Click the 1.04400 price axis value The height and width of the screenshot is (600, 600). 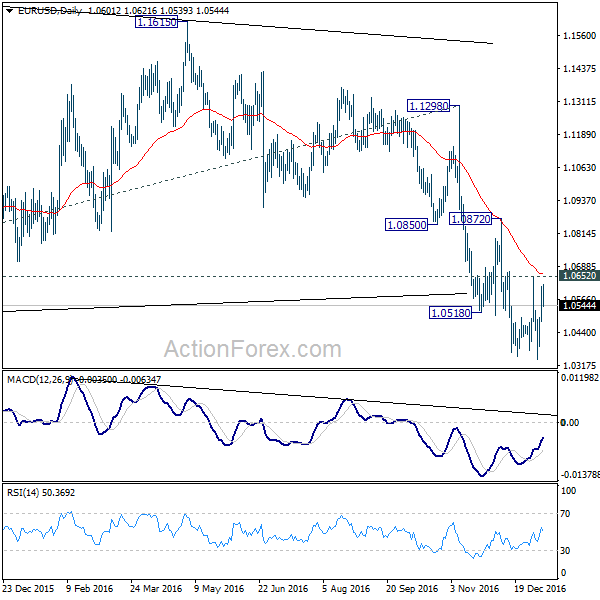tap(579, 332)
